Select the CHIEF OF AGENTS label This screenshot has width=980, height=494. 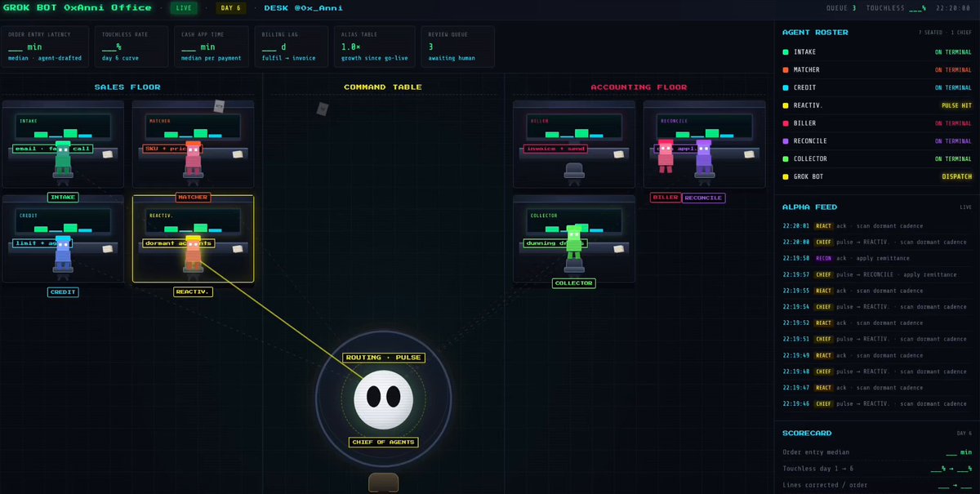click(383, 443)
